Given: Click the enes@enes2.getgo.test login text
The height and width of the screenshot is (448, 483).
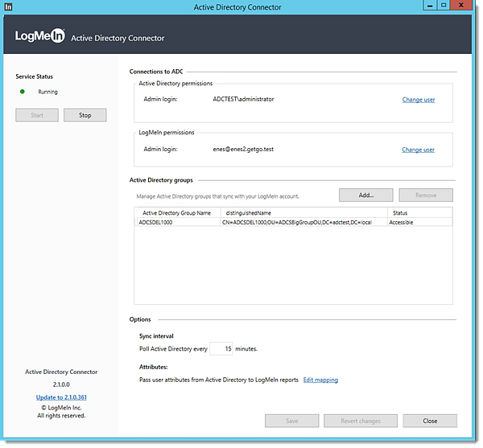Looking at the screenshot, I should click(243, 150).
